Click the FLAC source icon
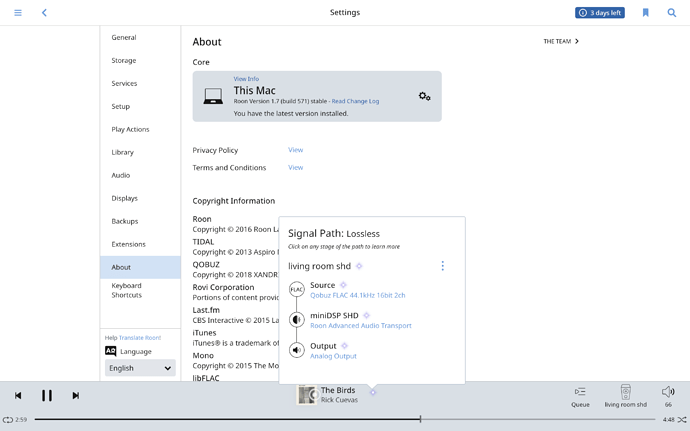This screenshot has height=431, width=690. coord(297,289)
